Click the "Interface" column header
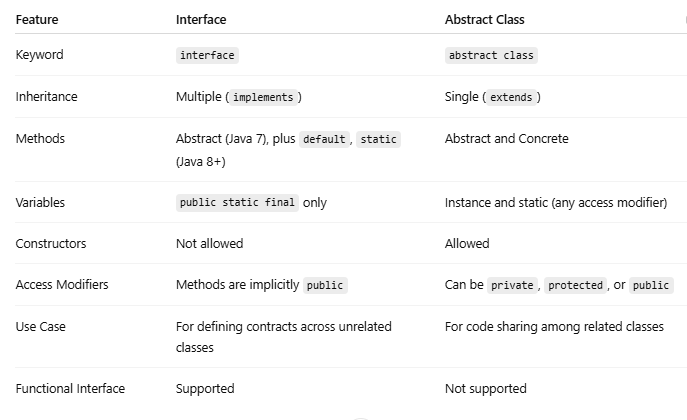Viewport: 687px width, 420px height. 201,20
